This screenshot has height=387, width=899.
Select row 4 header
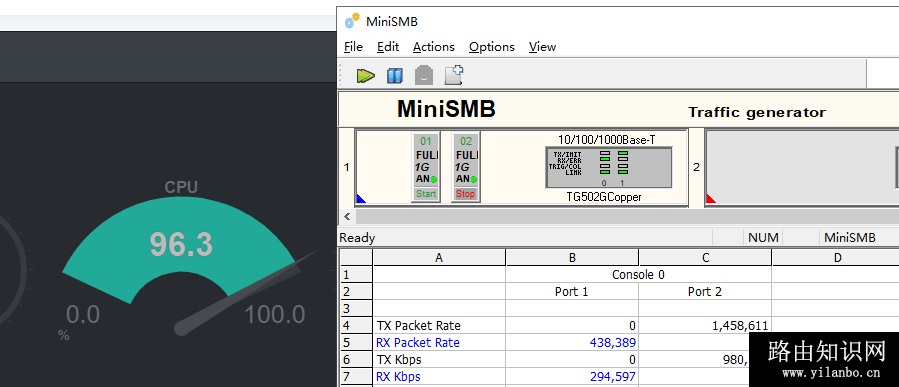pyautogui.click(x=356, y=326)
